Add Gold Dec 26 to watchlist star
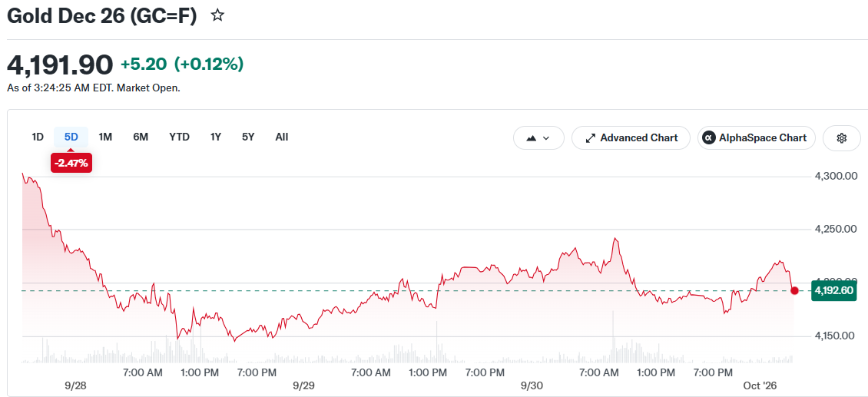 coord(217,15)
